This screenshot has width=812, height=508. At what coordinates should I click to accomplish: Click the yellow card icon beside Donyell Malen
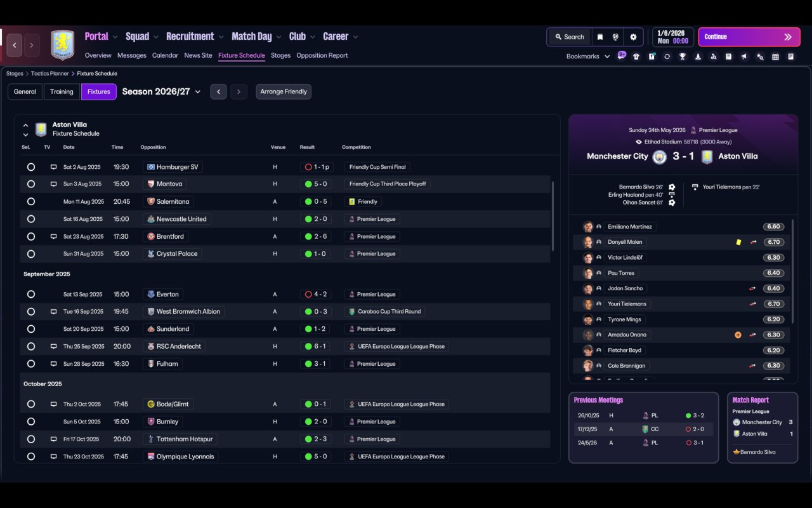(x=738, y=242)
